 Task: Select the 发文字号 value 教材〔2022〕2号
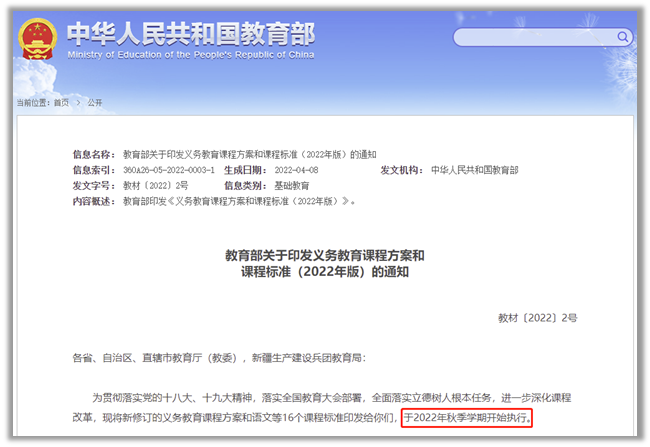pos(155,186)
